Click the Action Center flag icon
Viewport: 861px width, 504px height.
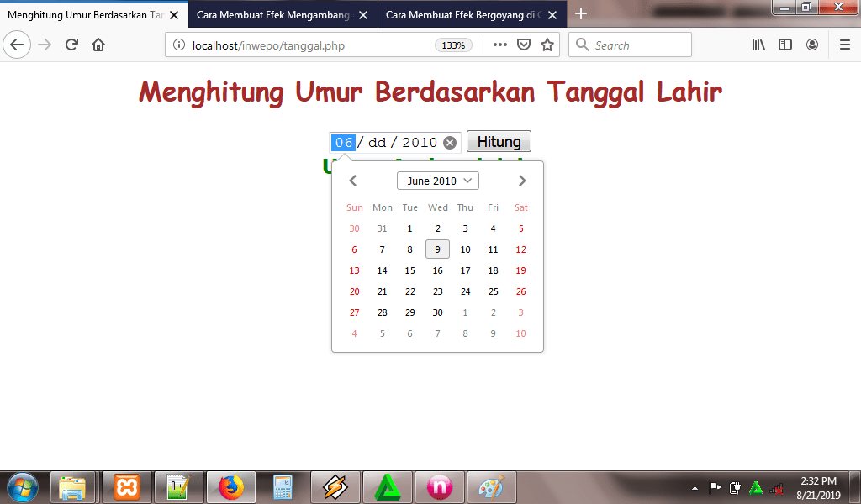715,487
